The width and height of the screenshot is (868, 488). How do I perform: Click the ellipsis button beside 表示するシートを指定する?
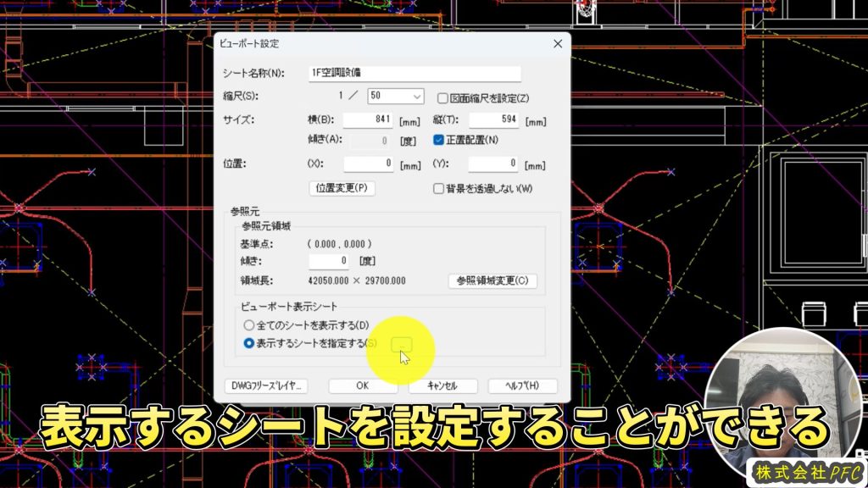(x=403, y=343)
